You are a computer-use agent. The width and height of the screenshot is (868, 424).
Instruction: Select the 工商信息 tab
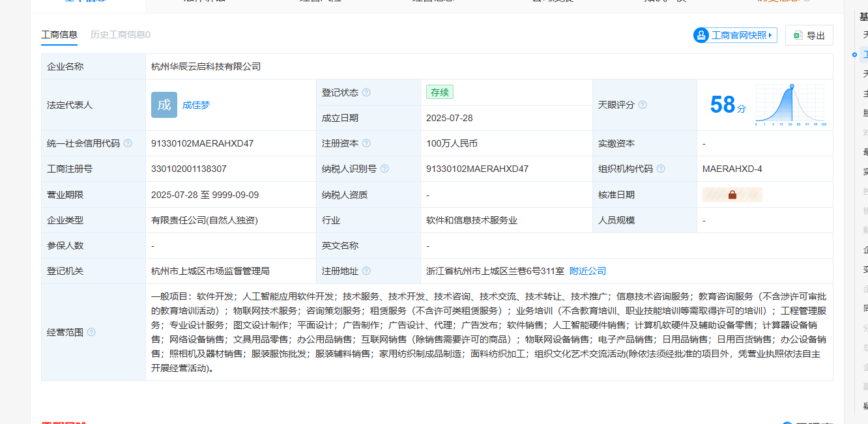coord(59,35)
